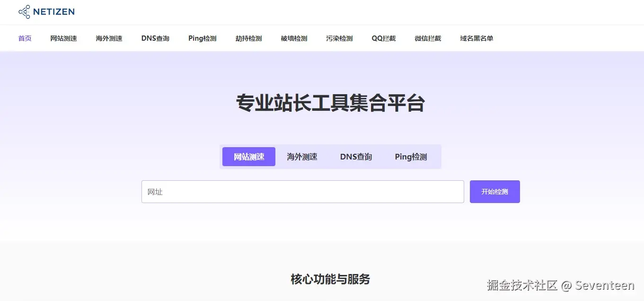The width and height of the screenshot is (644, 301).
Task: Focus the 网址 input field
Action: click(x=303, y=192)
